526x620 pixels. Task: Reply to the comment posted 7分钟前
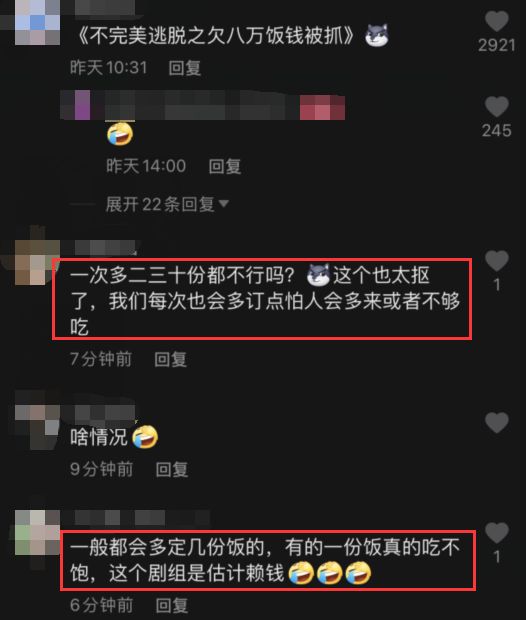coord(170,359)
